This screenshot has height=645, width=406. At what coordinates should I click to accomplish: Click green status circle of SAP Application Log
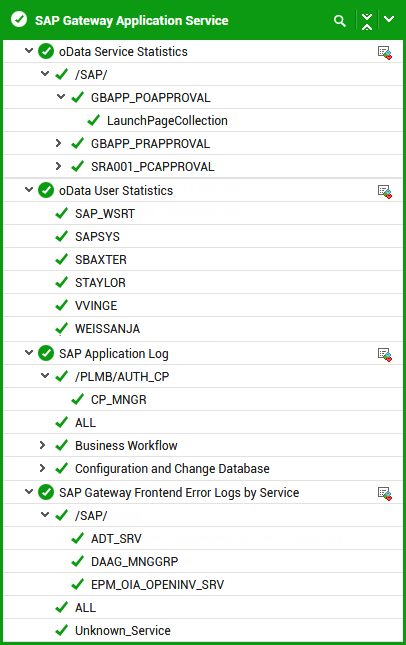point(46,353)
